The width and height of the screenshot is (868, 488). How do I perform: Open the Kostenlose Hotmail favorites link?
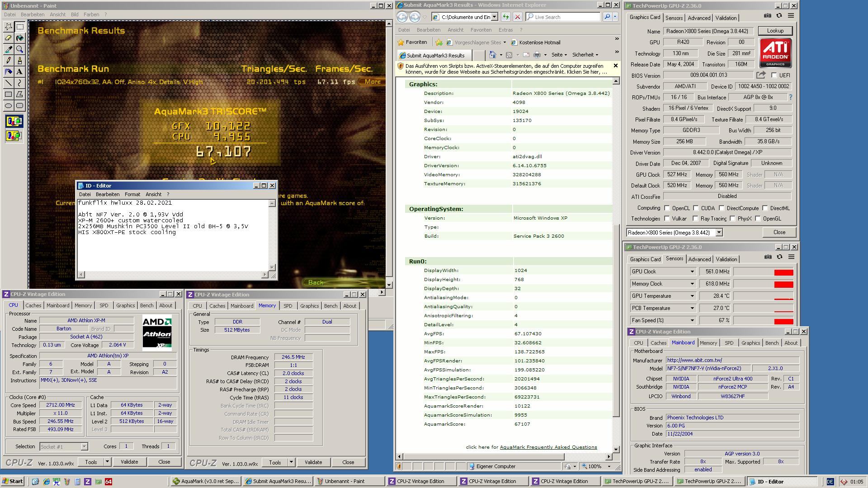click(536, 42)
